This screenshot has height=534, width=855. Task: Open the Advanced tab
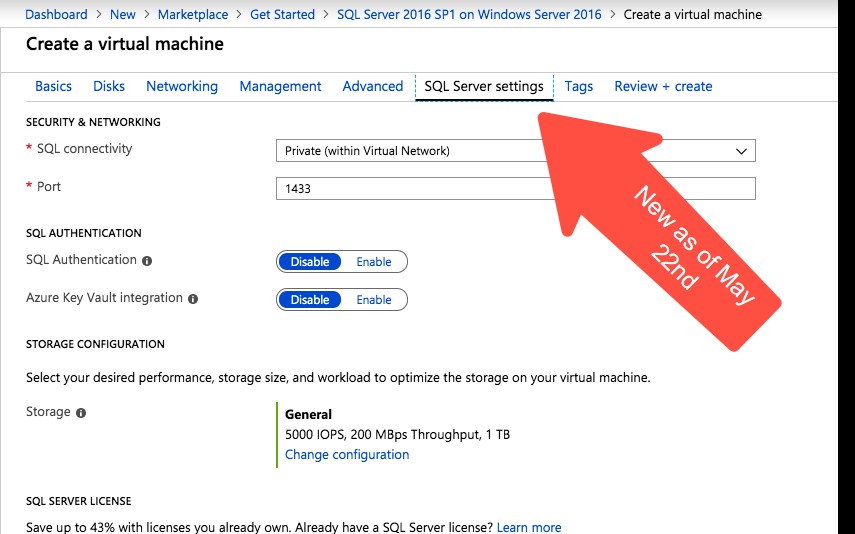(373, 86)
